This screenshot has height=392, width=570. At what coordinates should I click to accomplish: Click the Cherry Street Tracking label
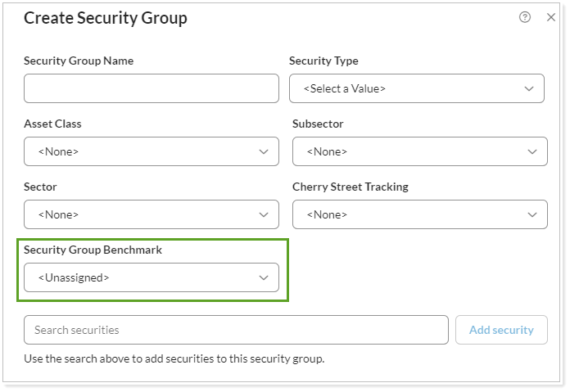pyautogui.click(x=350, y=187)
